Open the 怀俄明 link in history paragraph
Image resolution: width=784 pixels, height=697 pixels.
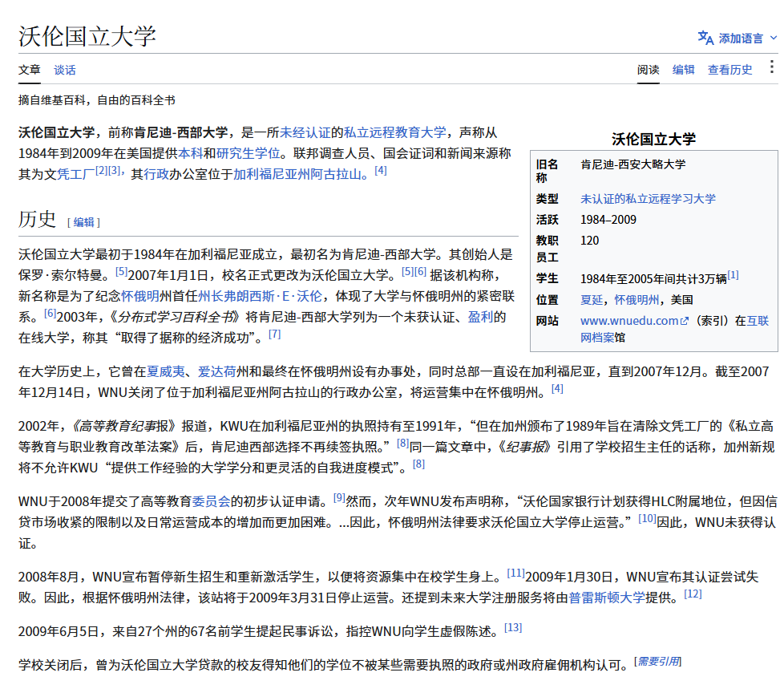[140, 296]
